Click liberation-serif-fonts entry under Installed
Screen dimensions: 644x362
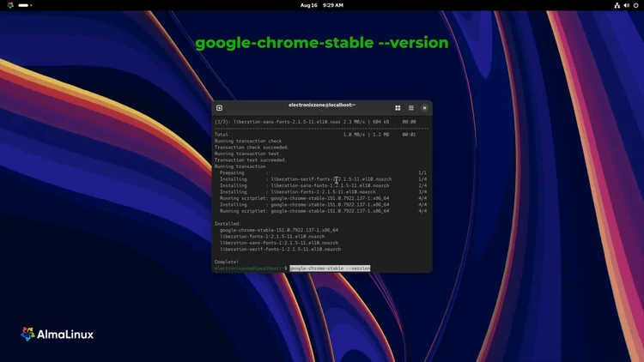[280, 249]
